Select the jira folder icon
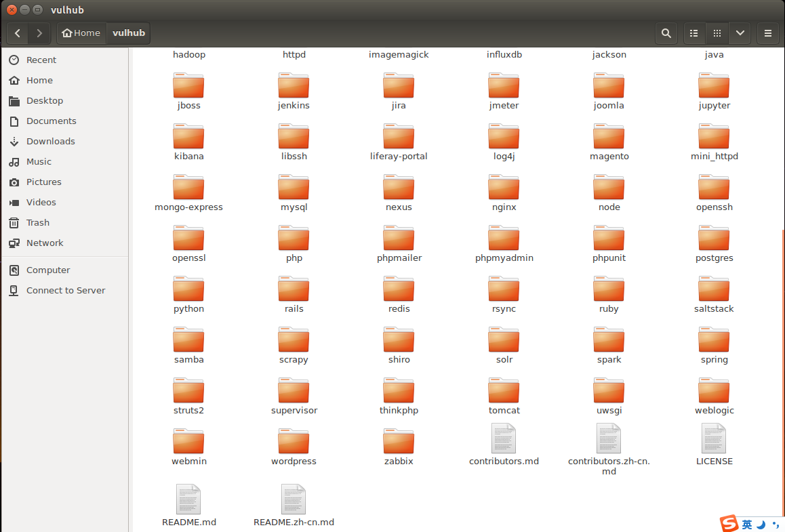Screen dimensions: 785x532 tap(399, 85)
